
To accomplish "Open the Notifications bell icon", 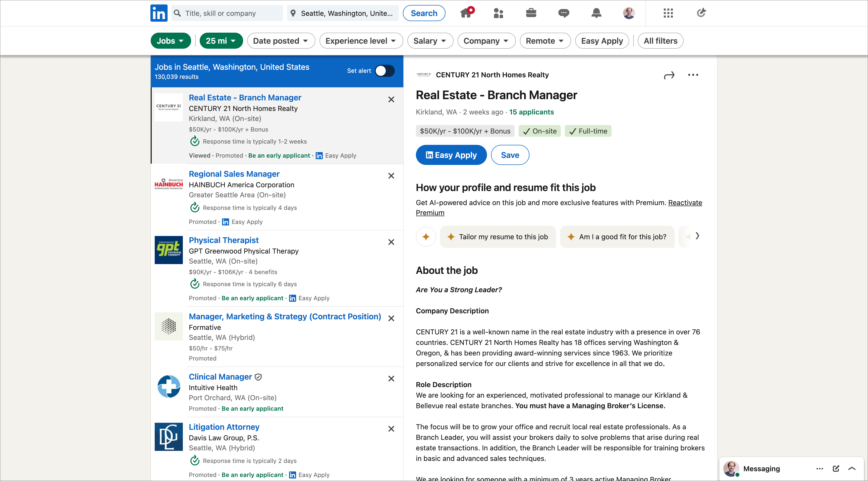I will (x=596, y=13).
